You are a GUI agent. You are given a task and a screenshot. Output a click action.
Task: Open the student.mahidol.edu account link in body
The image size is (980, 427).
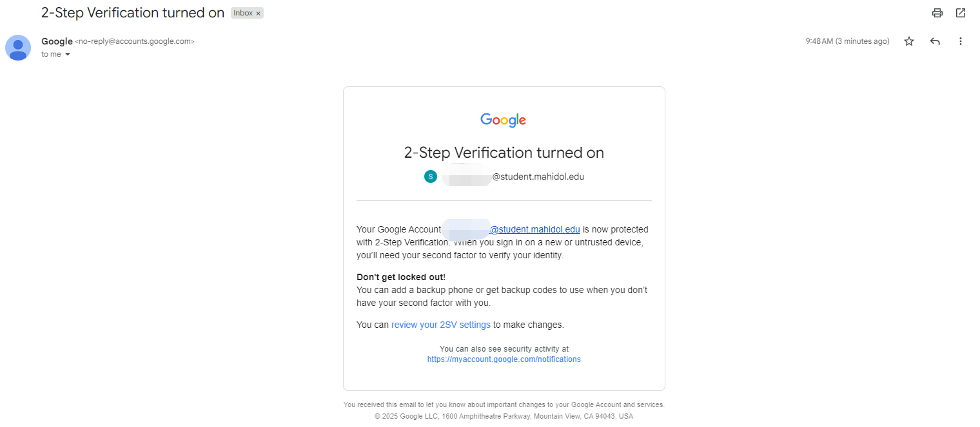click(x=535, y=229)
